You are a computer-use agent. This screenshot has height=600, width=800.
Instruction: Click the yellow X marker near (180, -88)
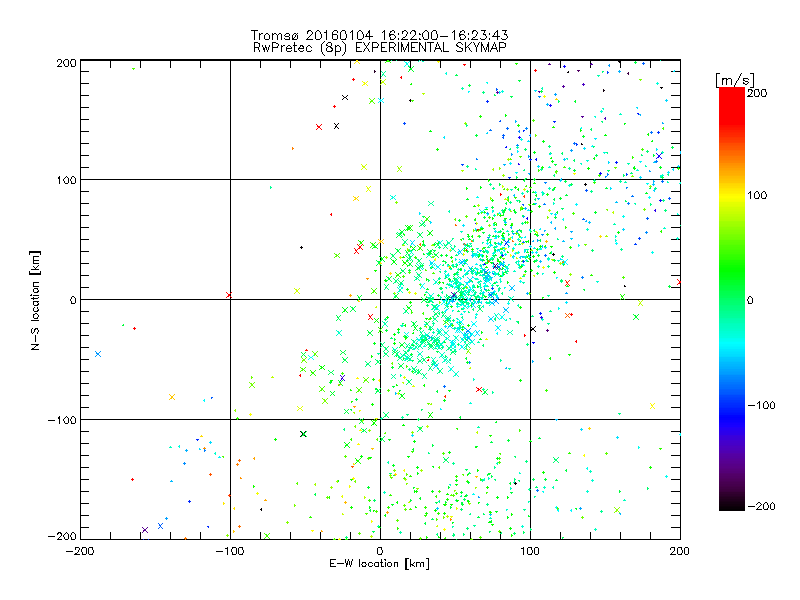coord(652,406)
